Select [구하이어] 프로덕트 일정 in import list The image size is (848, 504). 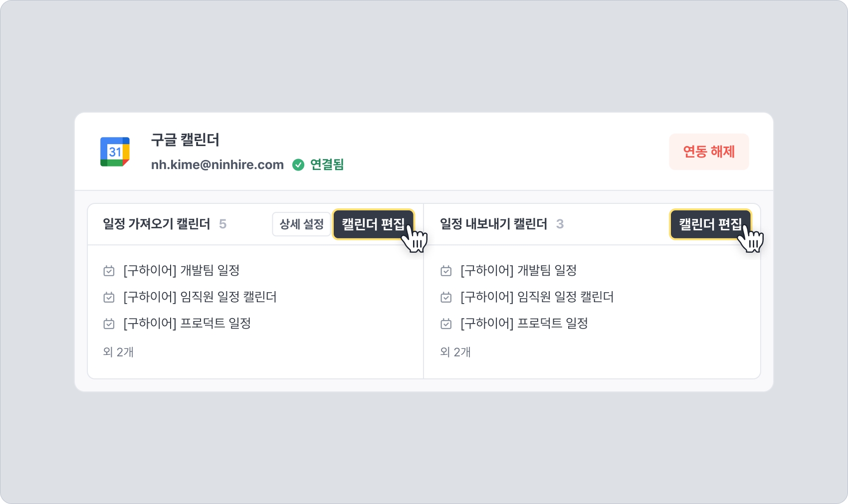click(187, 324)
